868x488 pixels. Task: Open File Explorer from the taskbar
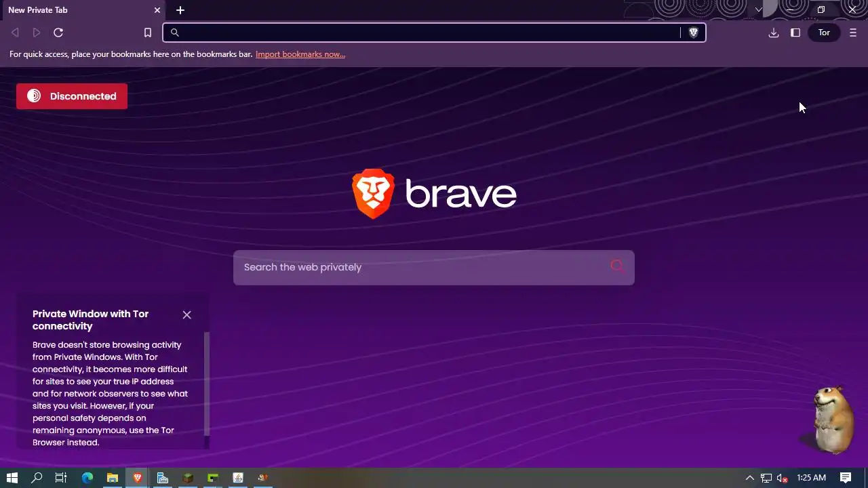point(113,478)
